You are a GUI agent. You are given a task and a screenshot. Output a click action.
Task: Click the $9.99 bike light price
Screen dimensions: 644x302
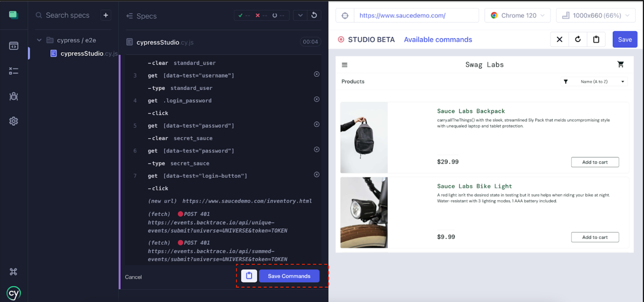(446, 237)
